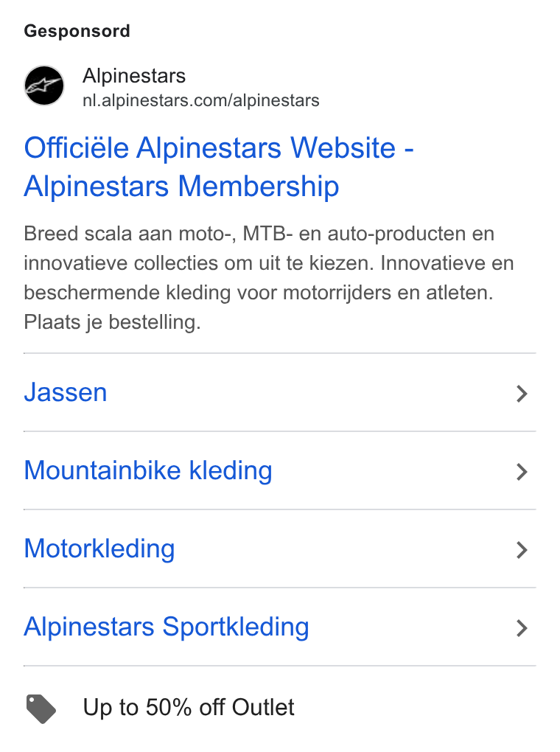The height and width of the screenshot is (752, 560).
Task: Click the nl.alpinestars.com/alpinestars URL
Action: click(201, 101)
